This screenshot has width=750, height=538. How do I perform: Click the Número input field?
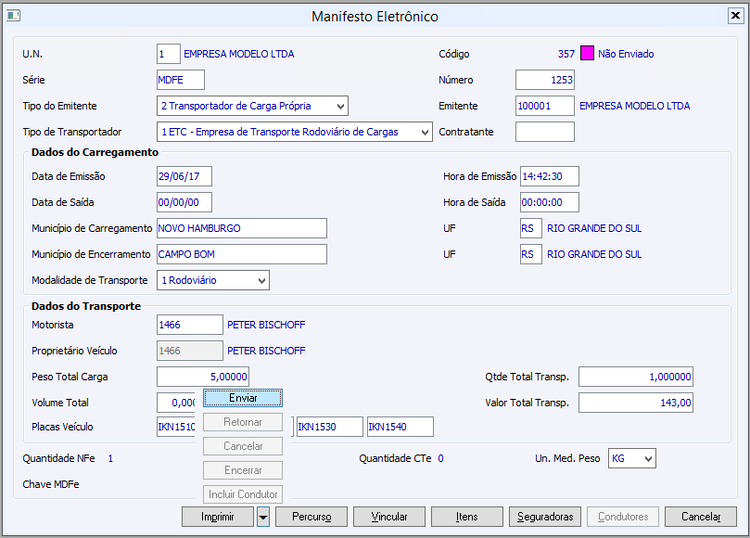pyautogui.click(x=545, y=80)
